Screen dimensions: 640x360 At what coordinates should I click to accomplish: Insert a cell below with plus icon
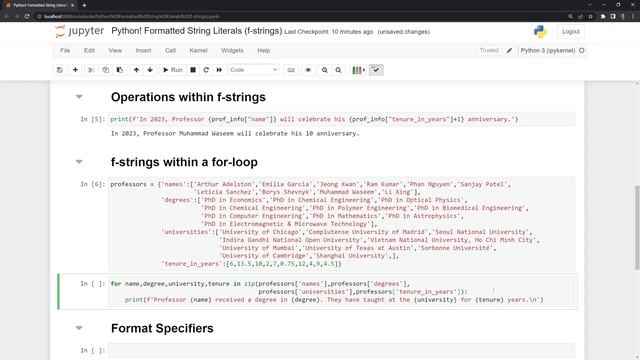tap(75, 70)
